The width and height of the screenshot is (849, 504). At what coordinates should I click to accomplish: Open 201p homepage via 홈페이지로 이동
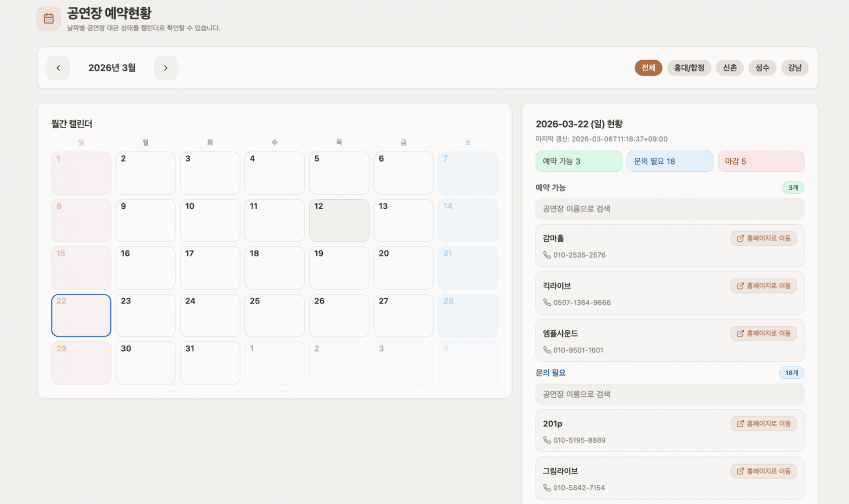pyautogui.click(x=763, y=423)
